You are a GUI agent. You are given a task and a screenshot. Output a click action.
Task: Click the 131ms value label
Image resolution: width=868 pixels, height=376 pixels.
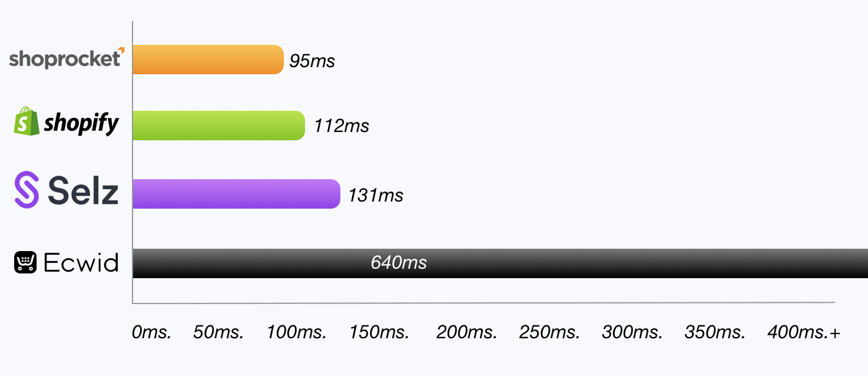tap(376, 195)
